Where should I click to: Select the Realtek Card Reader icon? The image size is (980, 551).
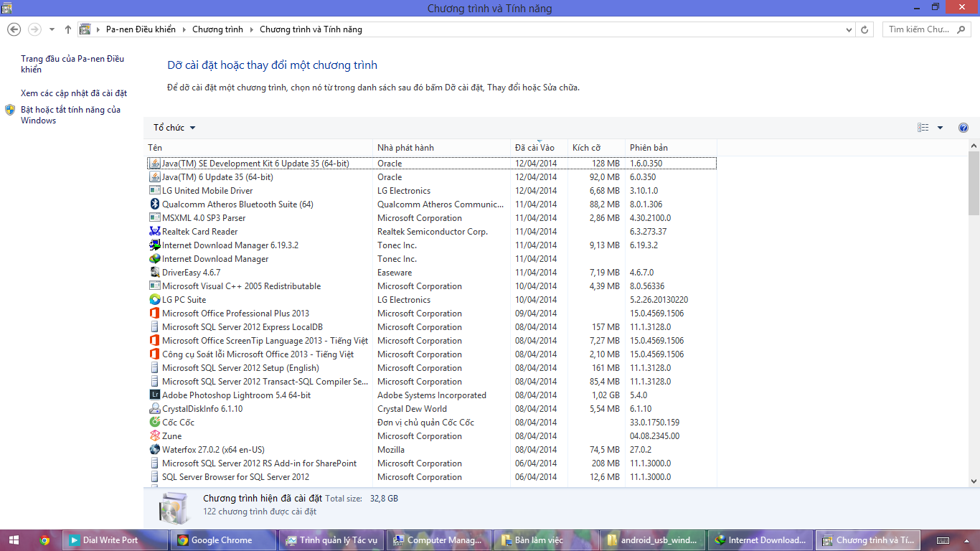154,232
